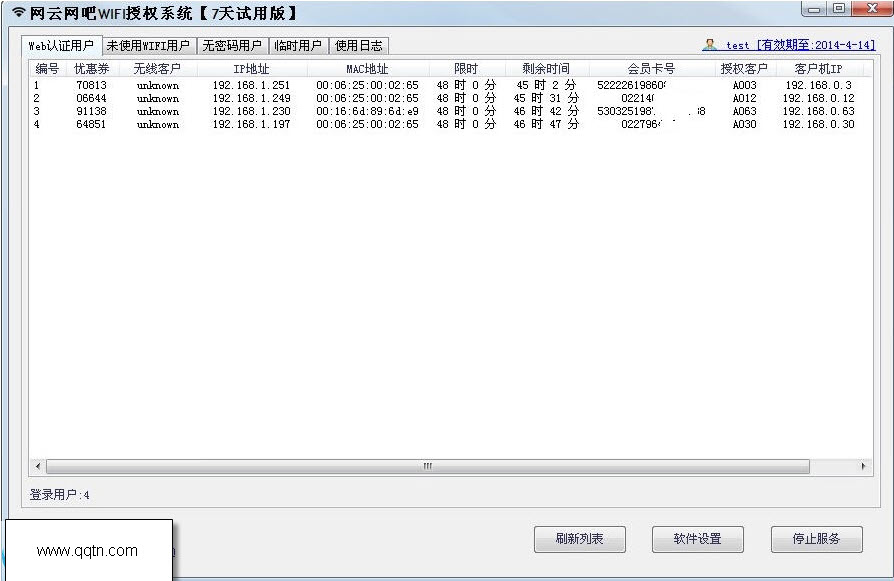This screenshot has height=581, width=894.
Task: Click MAC address 00:16:6d:89:6d:e9
Action: click(367, 111)
